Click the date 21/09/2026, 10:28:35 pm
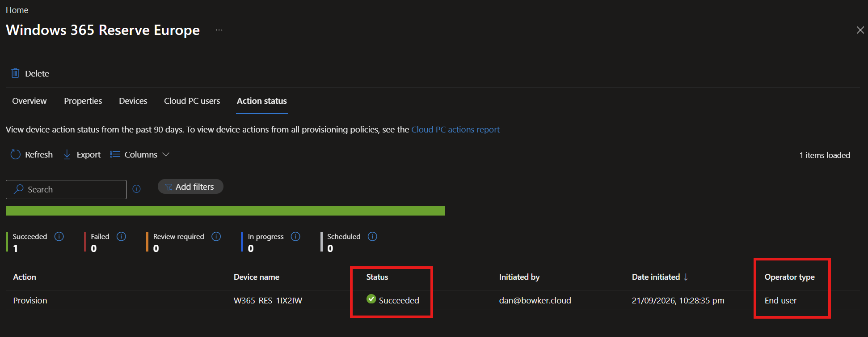This screenshot has height=337, width=868. [x=678, y=300]
